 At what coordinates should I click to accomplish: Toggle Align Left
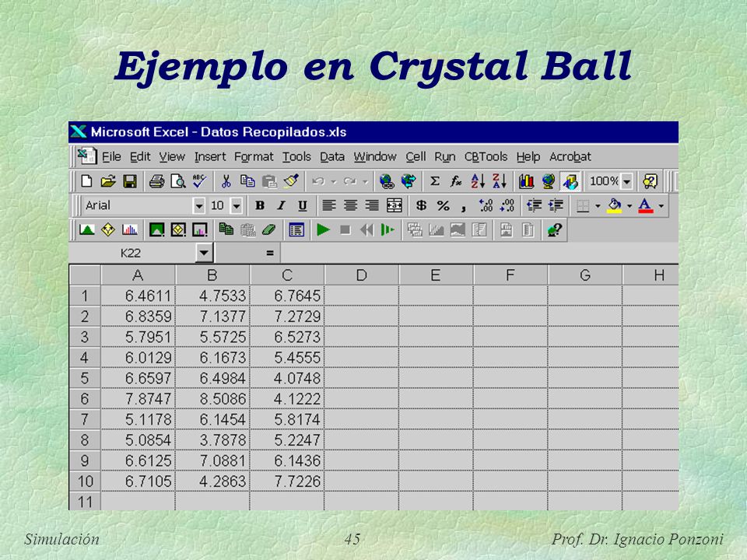click(x=328, y=205)
